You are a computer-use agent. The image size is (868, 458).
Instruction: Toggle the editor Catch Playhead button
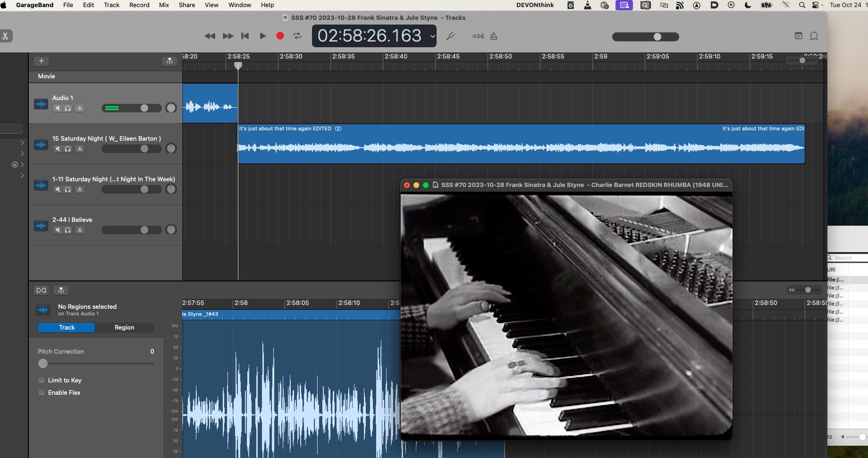61,290
